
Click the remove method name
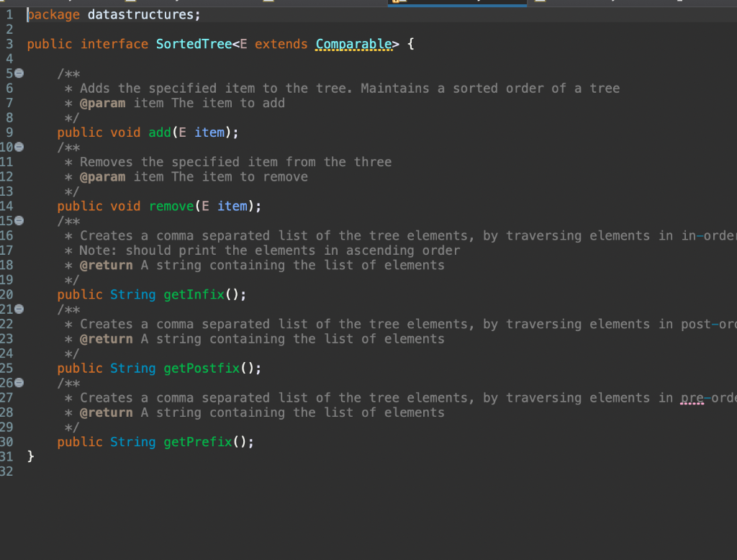tap(171, 206)
